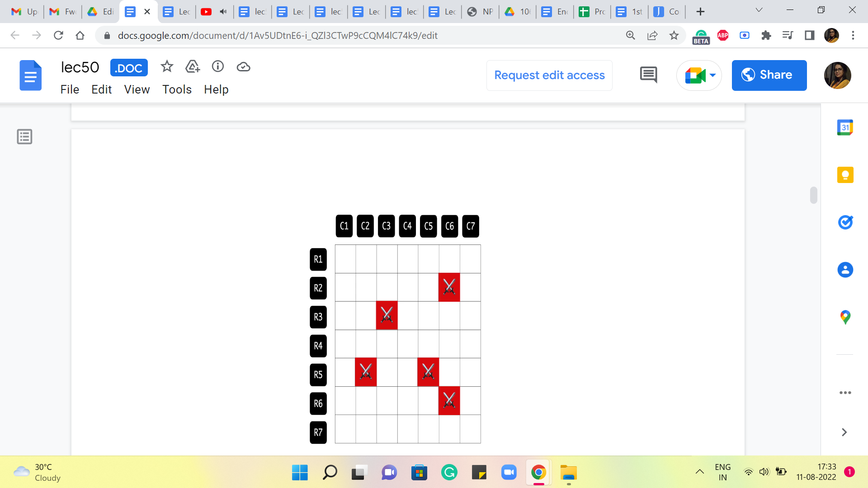
Task: Expand Google Meet dropdown arrow
Action: pyautogui.click(x=712, y=75)
